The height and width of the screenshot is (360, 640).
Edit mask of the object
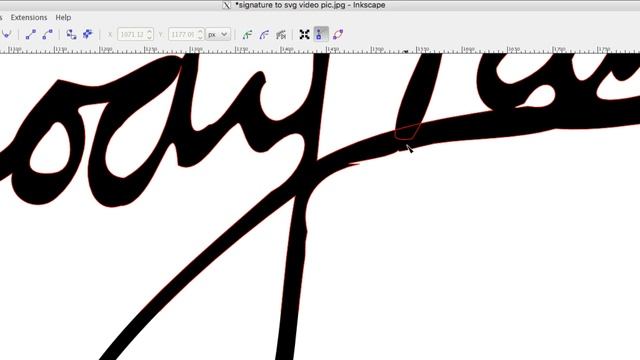click(x=264, y=35)
